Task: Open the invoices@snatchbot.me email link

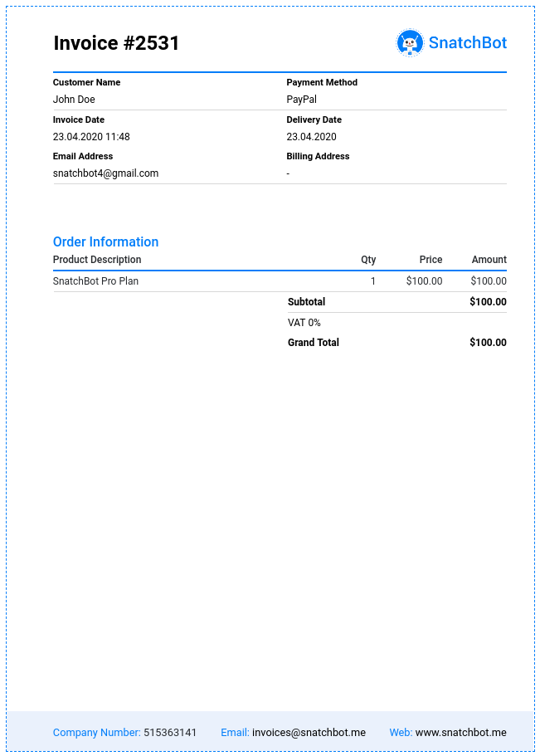Action: coord(309,733)
